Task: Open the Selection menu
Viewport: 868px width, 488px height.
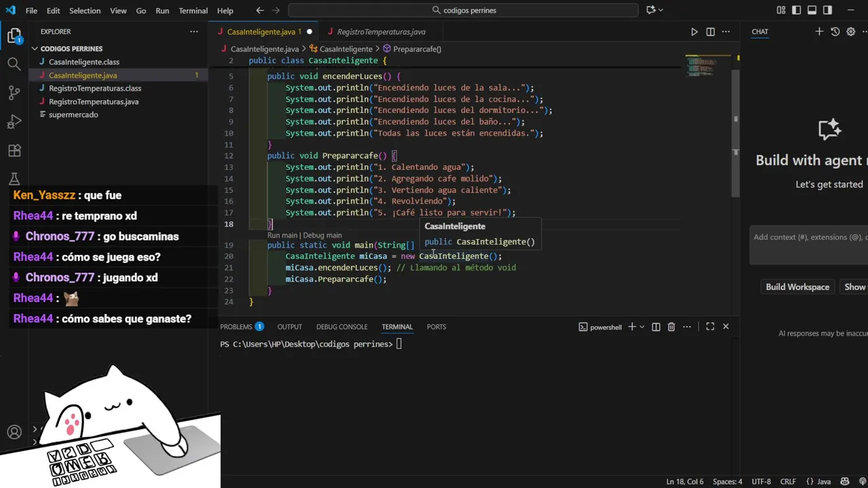Action: click(85, 11)
